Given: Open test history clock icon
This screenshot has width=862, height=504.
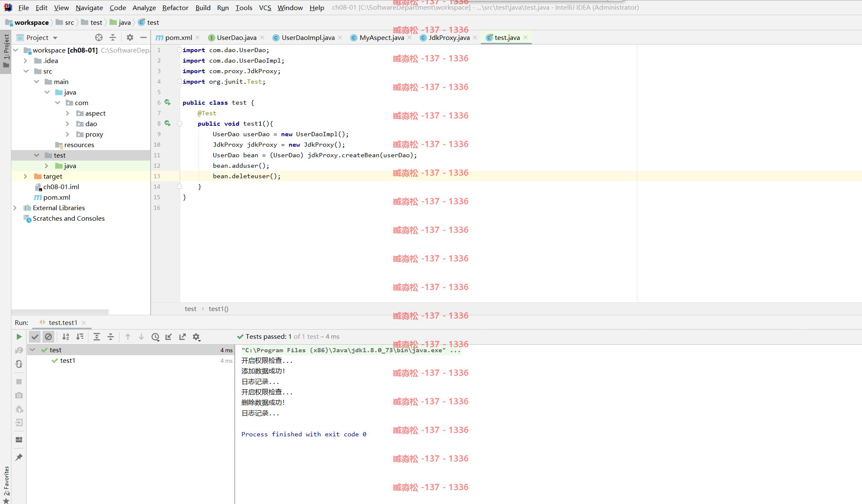Looking at the screenshot, I should (x=155, y=337).
